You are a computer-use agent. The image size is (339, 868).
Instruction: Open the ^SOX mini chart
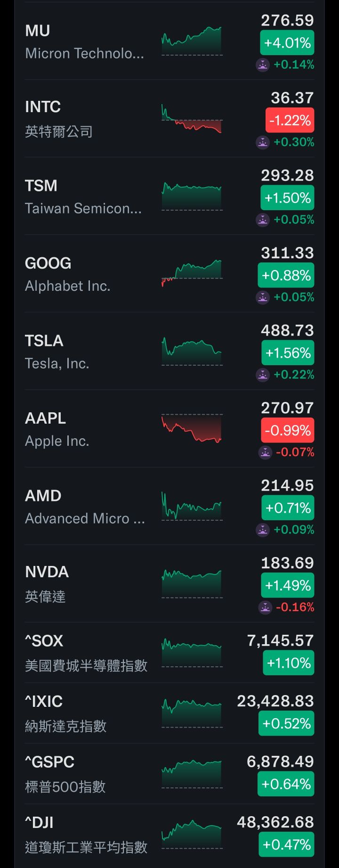(192, 652)
